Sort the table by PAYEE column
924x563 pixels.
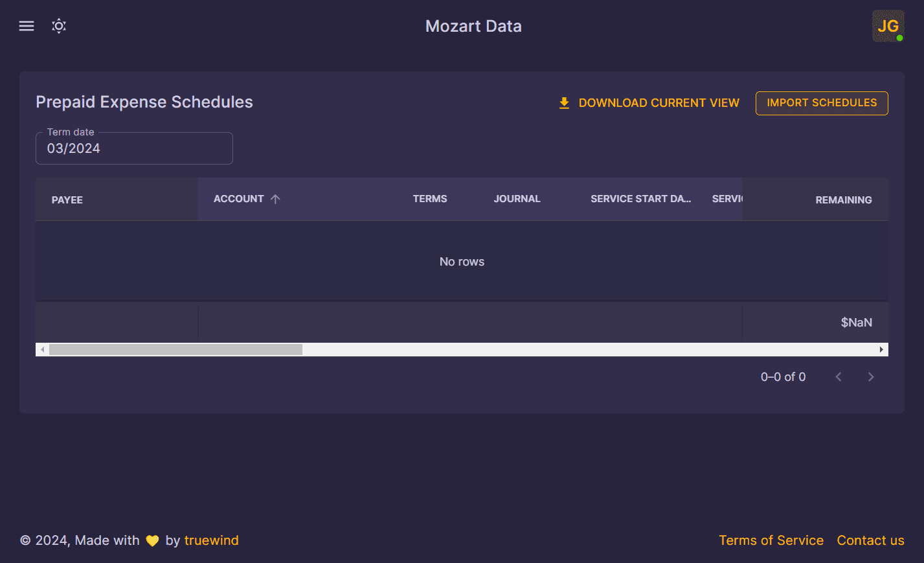pos(67,200)
